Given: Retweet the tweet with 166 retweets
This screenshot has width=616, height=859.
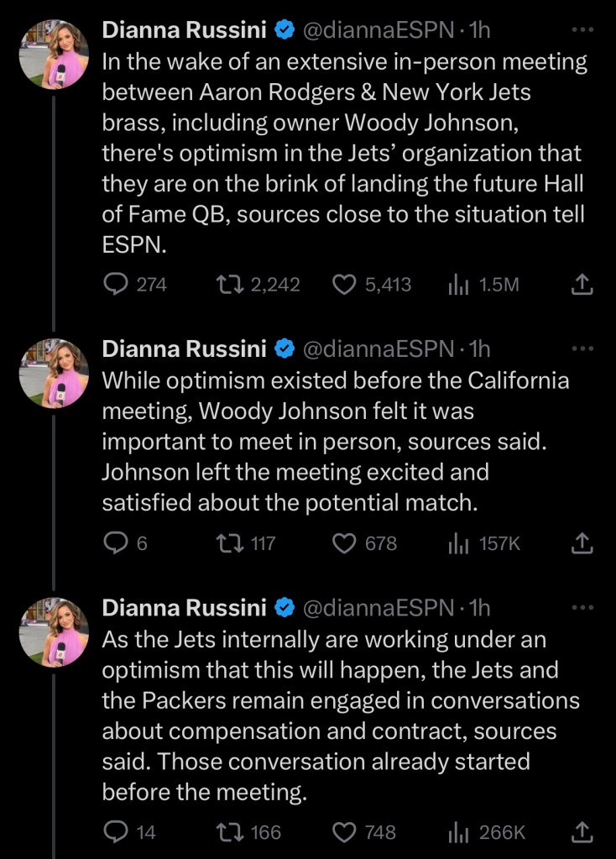Looking at the screenshot, I should coord(227,832).
